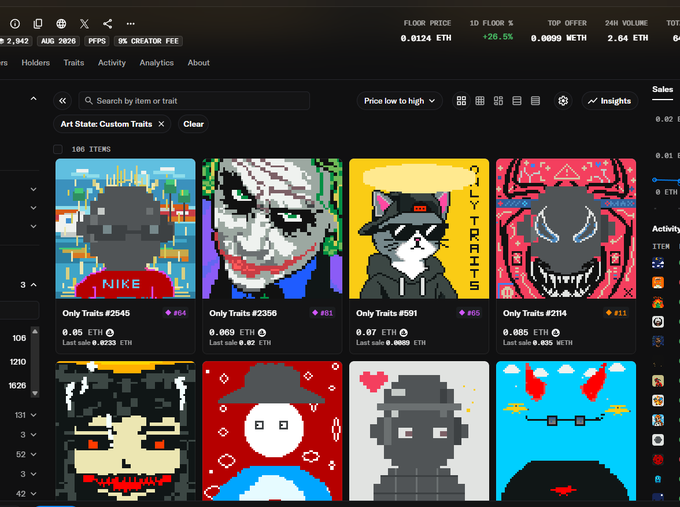Select the trait value with count 106
This screenshot has height=507, width=680.
19,338
